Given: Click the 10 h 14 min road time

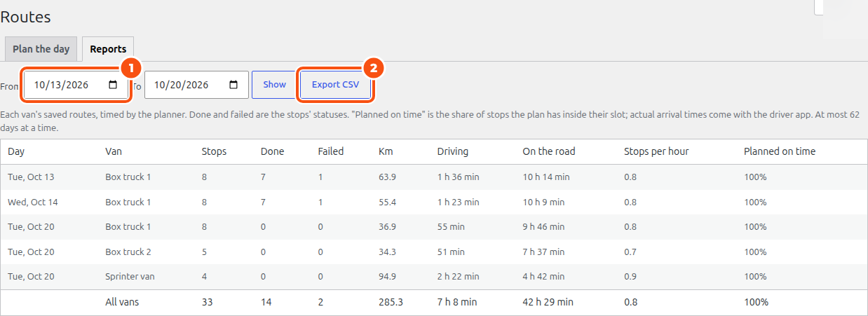Looking at the screenshot, I should 546,177.
